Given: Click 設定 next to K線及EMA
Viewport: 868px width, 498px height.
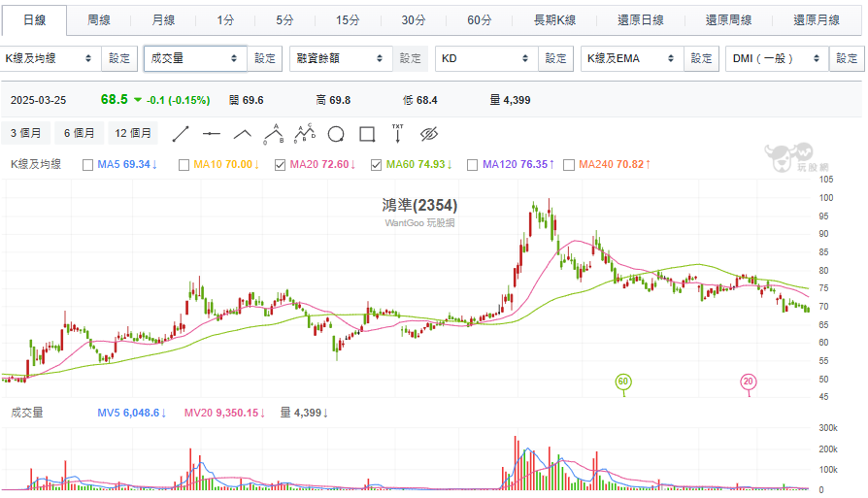Looking at the screenshot, I should tap(701, 58).
